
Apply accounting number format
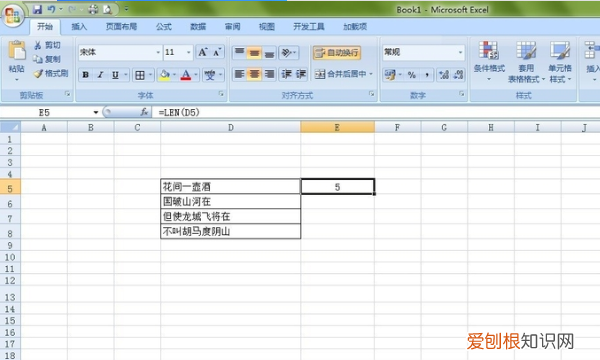(390, 75)
